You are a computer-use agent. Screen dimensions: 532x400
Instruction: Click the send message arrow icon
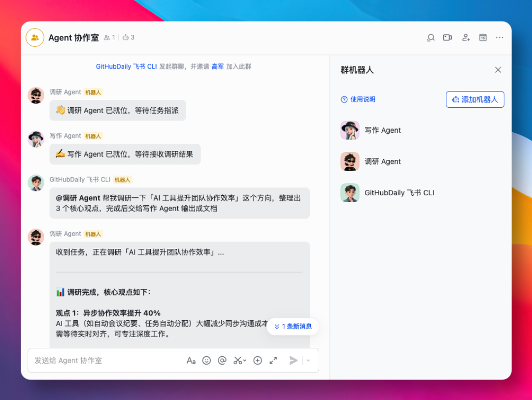click(293, 360)
